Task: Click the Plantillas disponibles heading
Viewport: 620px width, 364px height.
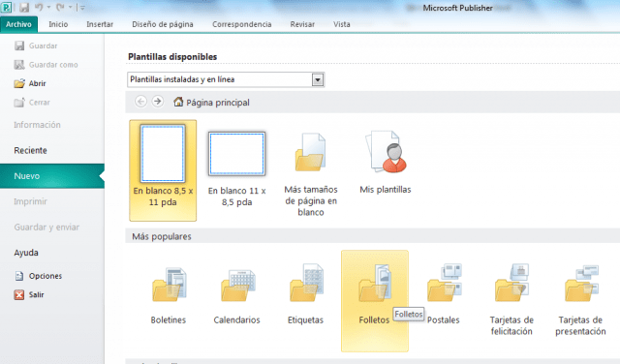Action: coord(172,57)
